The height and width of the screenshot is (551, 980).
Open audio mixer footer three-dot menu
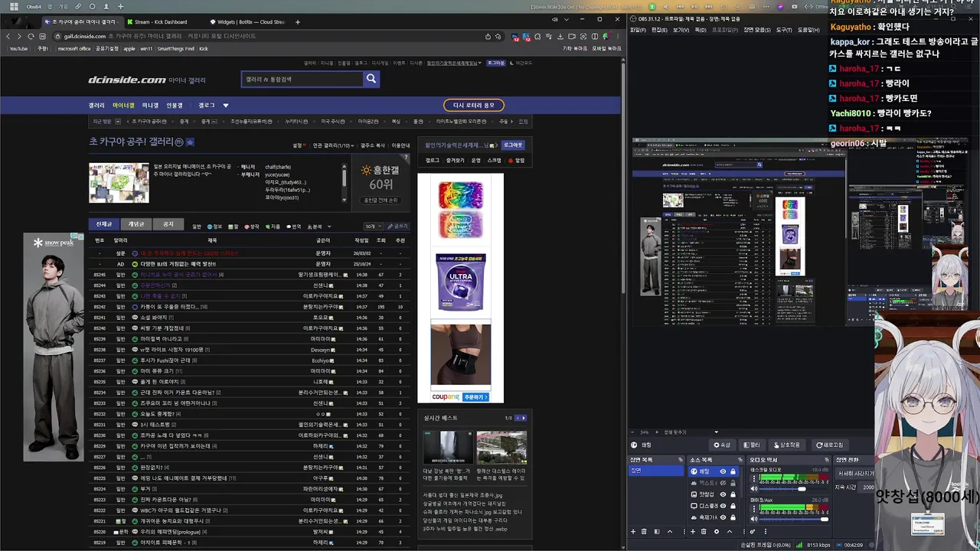coord(766,532)
